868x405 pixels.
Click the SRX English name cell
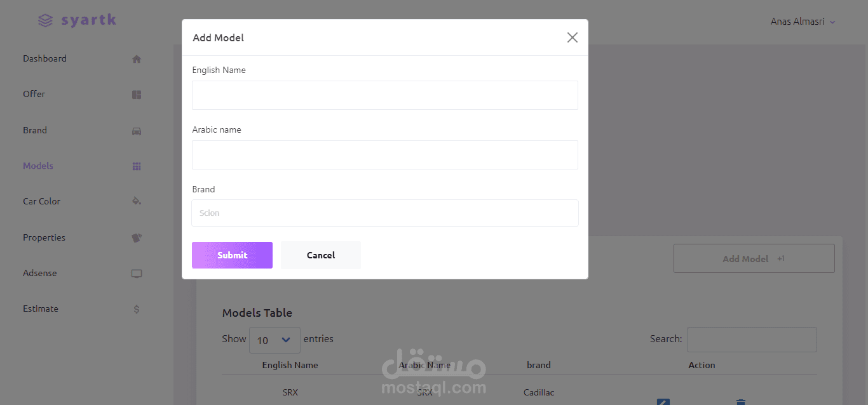tap(290, 392)
